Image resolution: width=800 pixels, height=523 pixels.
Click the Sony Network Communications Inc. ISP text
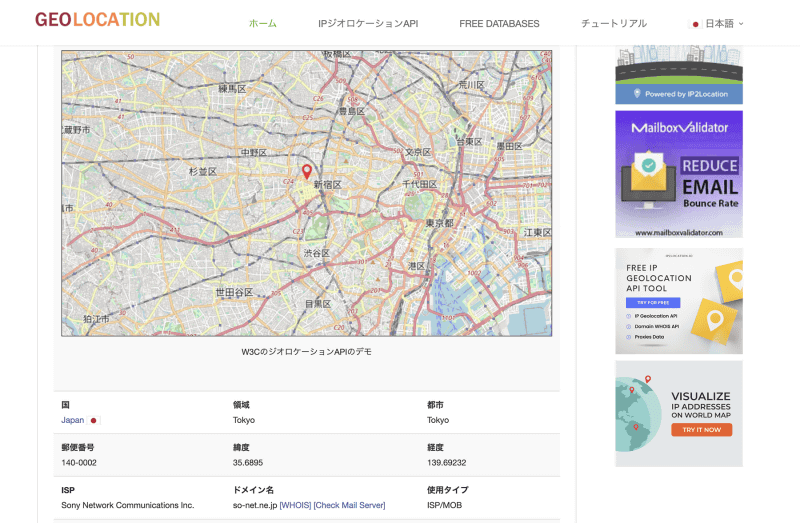[x=128, y=505]
